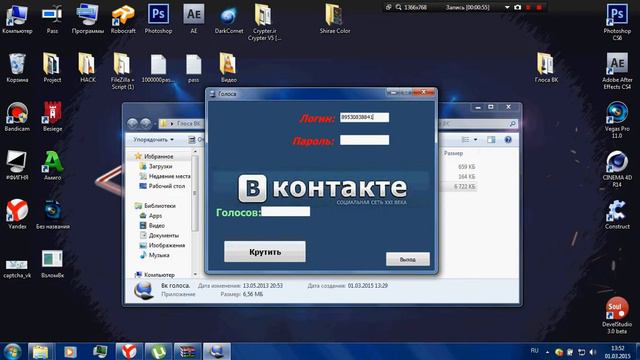This screenshot has height=360, width=640.
Task: Open the Видео VLC folder icon
Action: (229, 68)
